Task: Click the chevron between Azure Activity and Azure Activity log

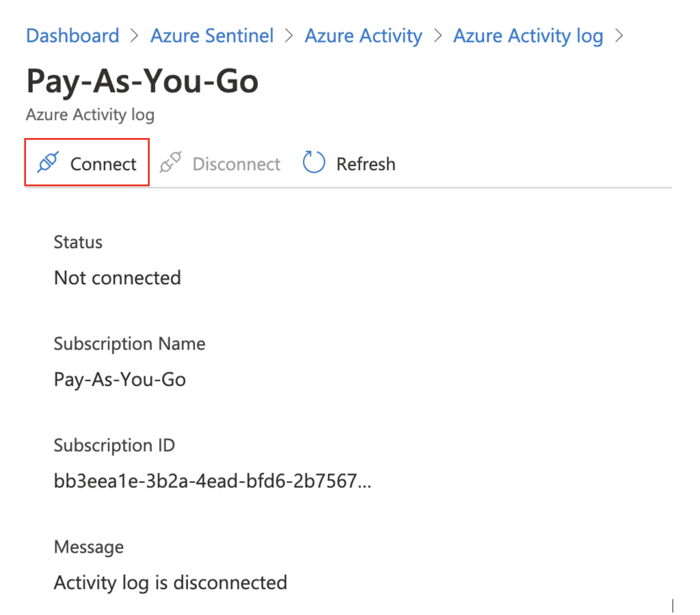Action: pyautogui.click(x=437, y=36)
